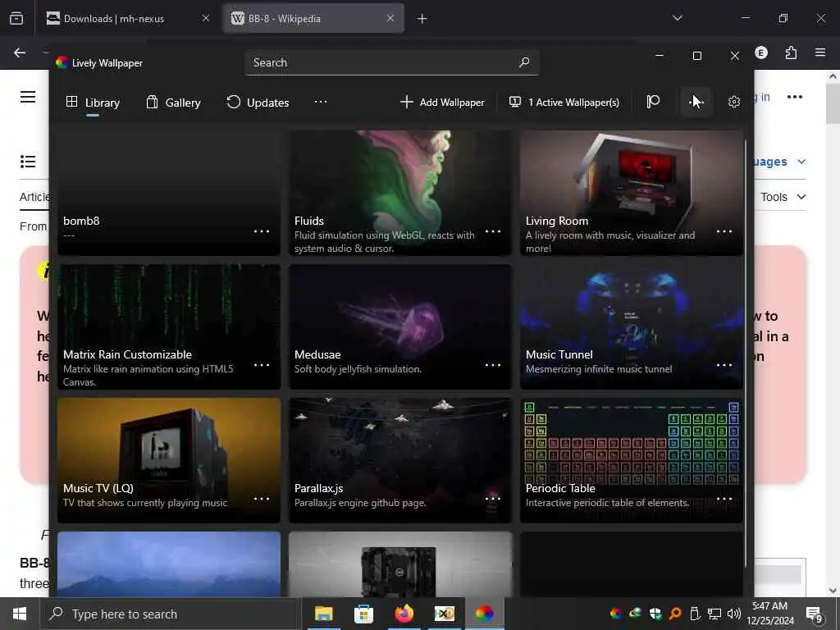
Task: Open the browser extensions puzzle icon
Action: pyautogui.click(x=791, y=52)
